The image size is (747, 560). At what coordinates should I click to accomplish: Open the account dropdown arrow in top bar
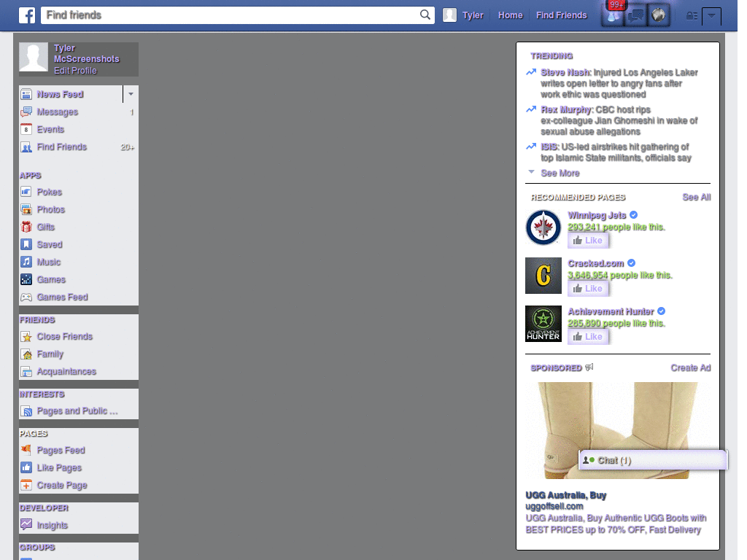(x=711, y=16)
